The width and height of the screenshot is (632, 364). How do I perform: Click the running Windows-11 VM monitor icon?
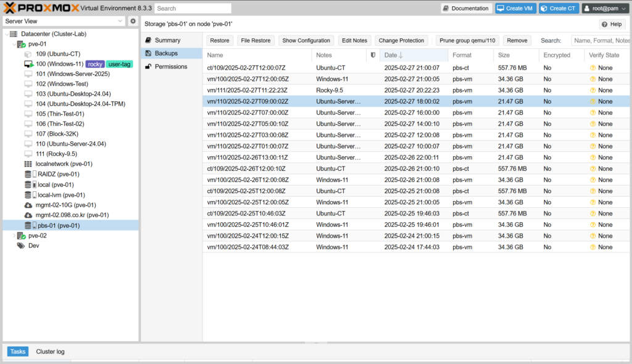pos(28,64)
